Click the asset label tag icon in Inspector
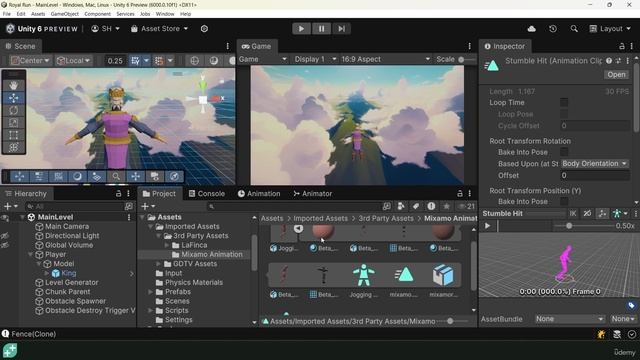 [x=631, y=305]
